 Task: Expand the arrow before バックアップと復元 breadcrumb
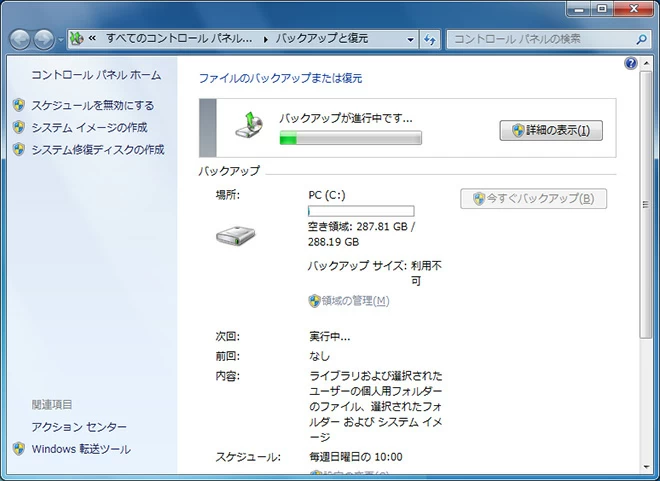[x=265, y=39]
